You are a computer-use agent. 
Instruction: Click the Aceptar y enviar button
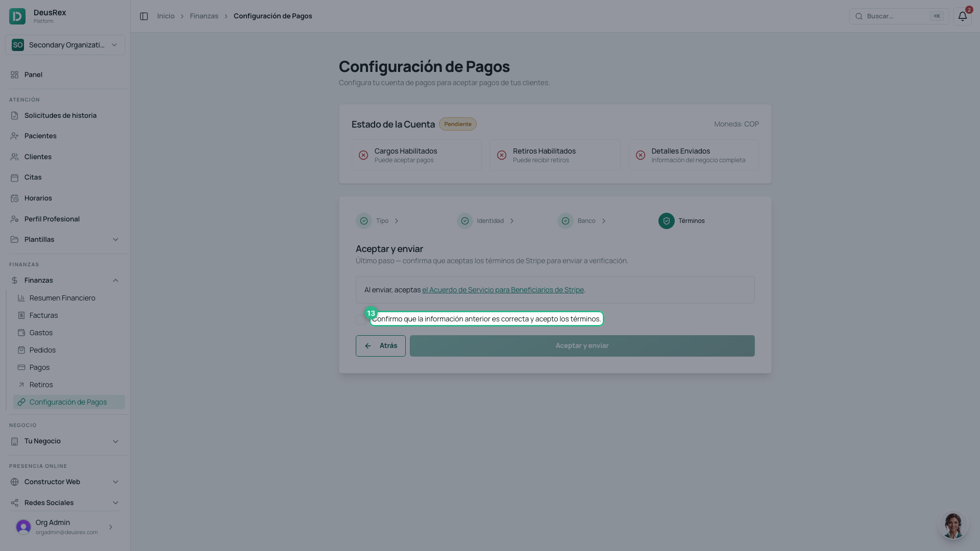pos(582,346)
